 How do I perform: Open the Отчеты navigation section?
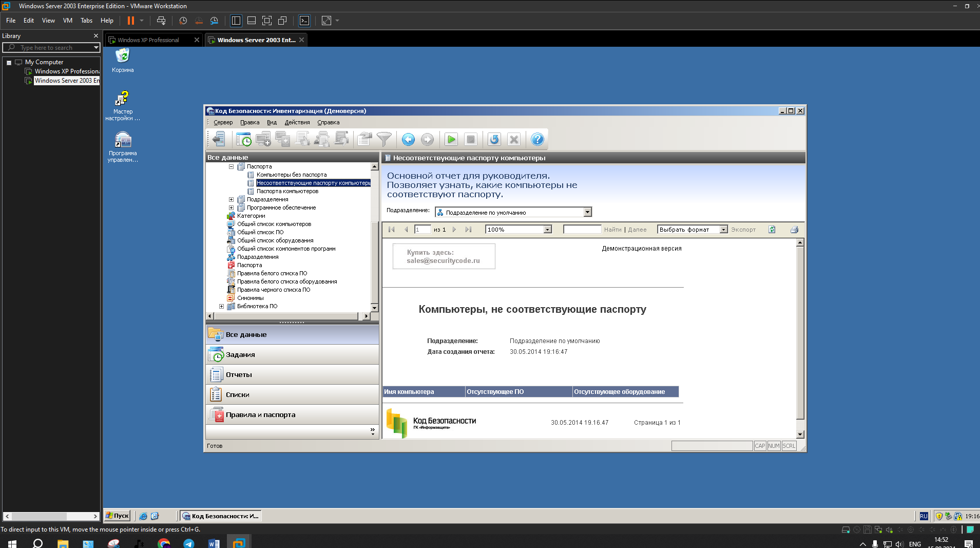(x=292, y=374)
